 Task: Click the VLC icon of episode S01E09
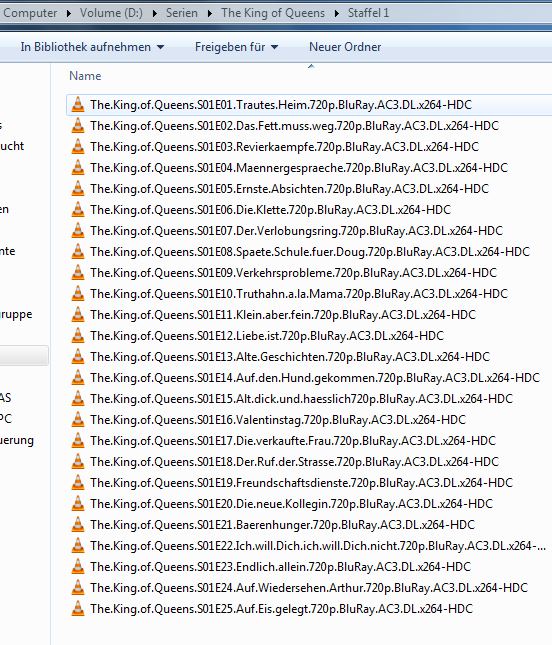(78, 273)
